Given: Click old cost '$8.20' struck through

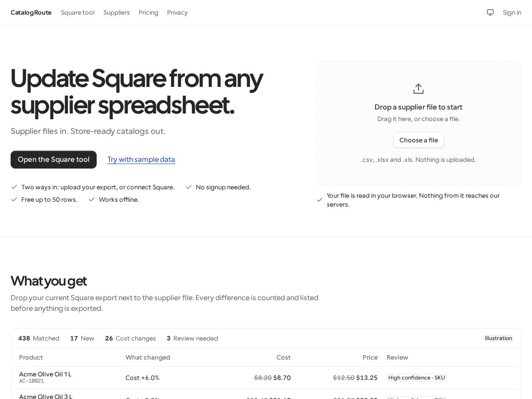Looking at the screenshot, I should click(x=263, y=378).
